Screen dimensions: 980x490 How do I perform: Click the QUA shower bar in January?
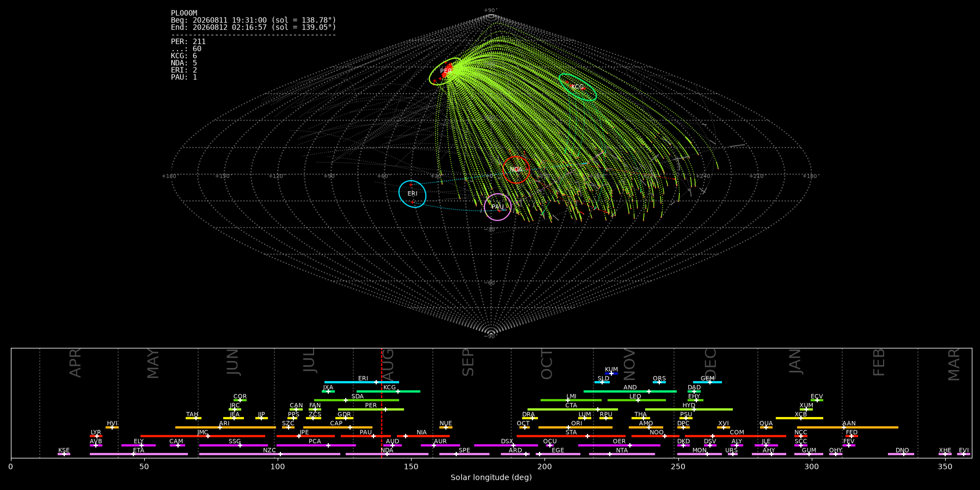766,427
